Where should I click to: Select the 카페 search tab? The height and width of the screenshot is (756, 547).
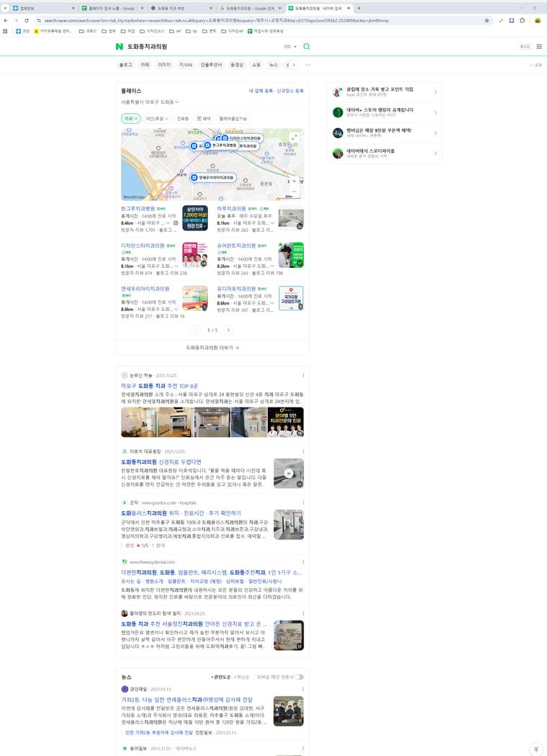point(145,65)
